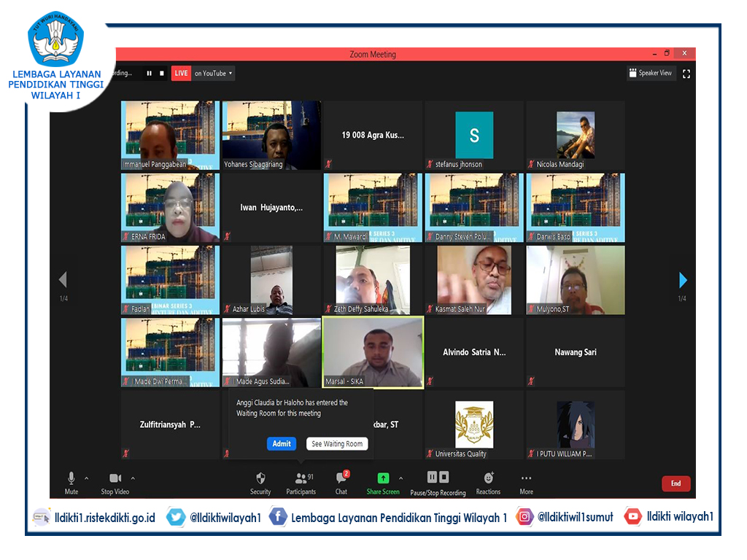Image resolution: width=747 pixels, height=560 pixels.
Task: Click Nicolas Mandagi profile photo tile
Action: [x=576, y=135]
